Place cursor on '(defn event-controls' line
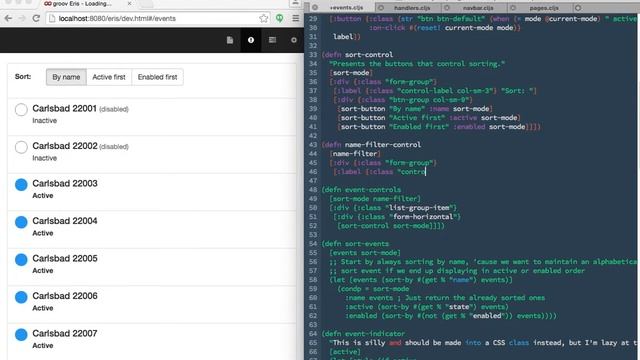 [x=361, y=190]
